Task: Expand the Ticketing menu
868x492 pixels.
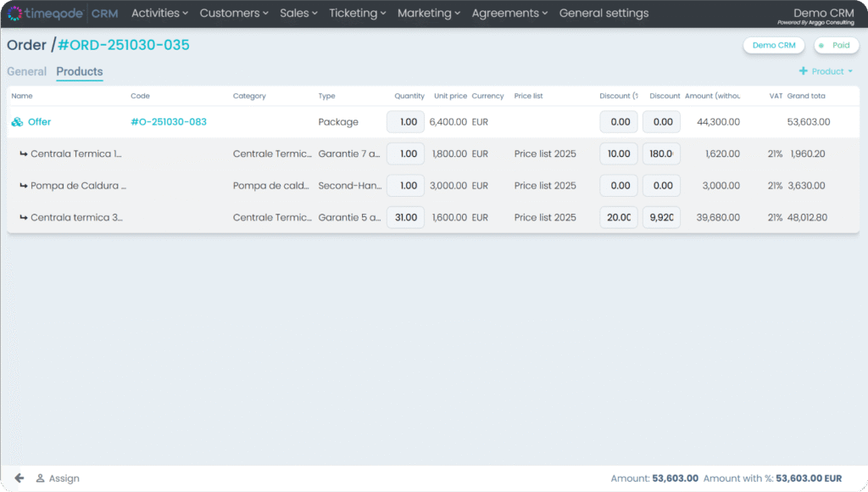Action: (357, 14)
